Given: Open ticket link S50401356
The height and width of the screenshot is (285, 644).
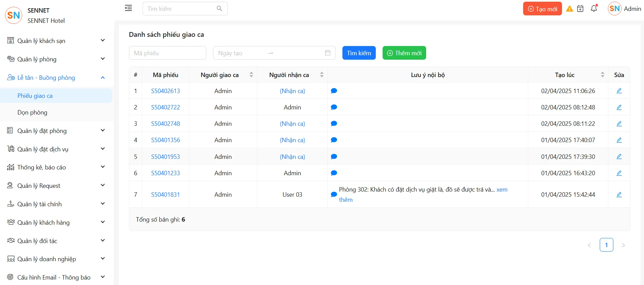Looking at the screenshot, I should [x=165, y=140].
